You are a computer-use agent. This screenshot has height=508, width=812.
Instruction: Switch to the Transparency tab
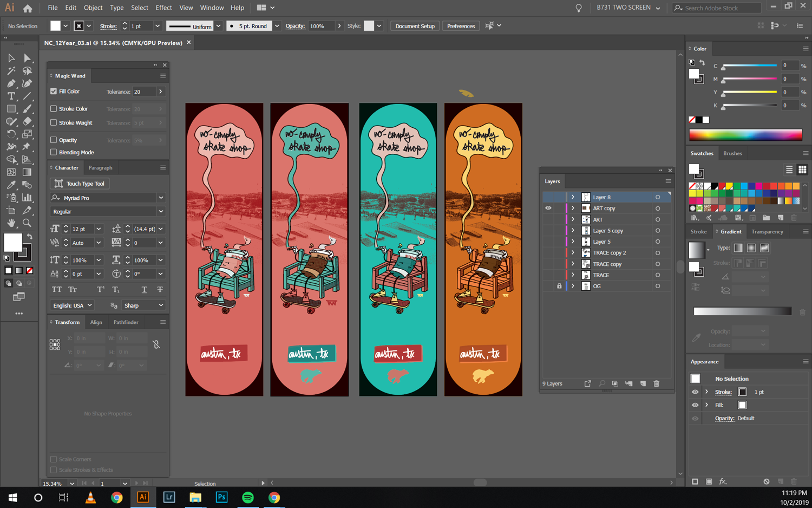[x=767, y=232]
